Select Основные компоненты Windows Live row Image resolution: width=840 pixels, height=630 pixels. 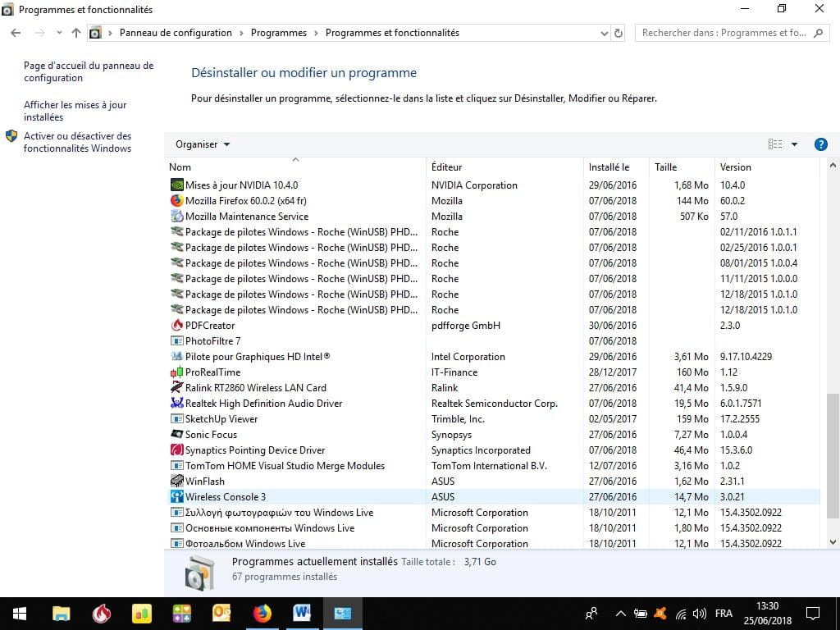[x=492, y=527]
